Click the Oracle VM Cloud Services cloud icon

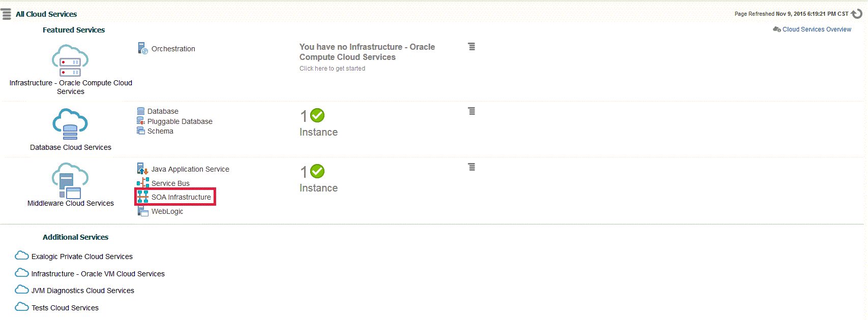point(22,272)
